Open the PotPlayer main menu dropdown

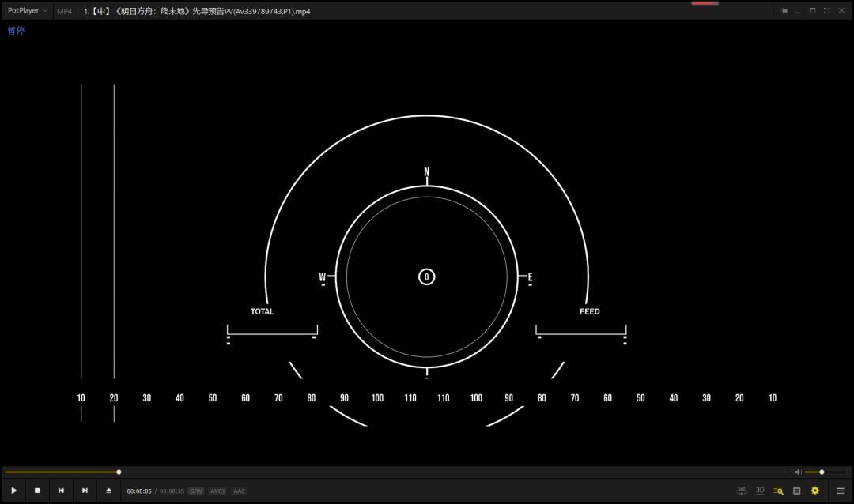click(27, 10)
